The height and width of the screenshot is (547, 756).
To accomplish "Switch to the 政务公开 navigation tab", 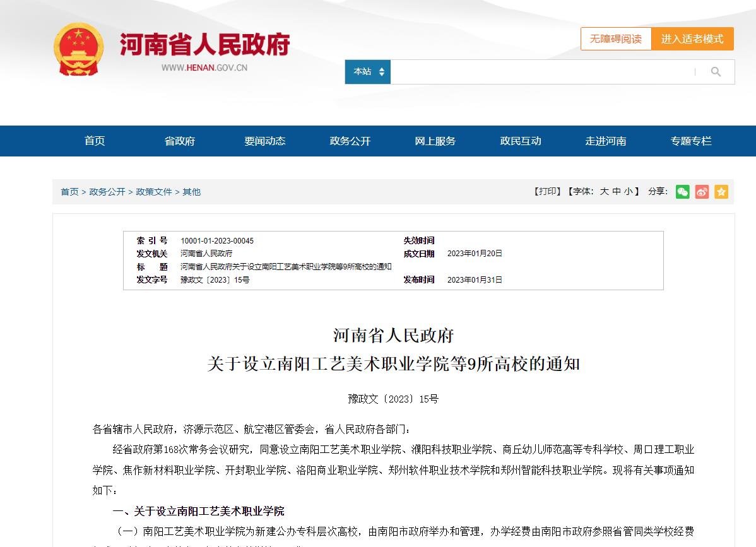I will [350, 141].
